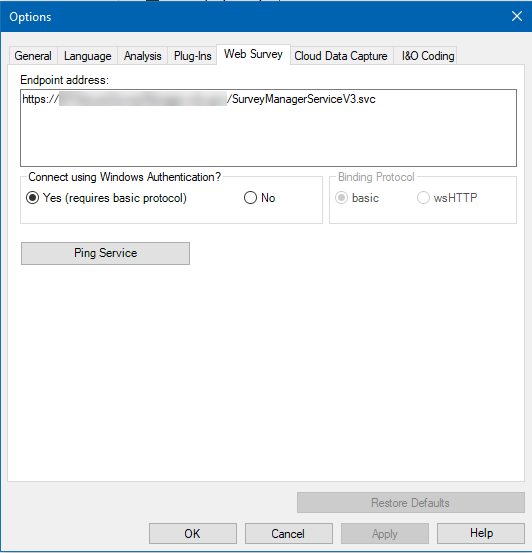Image resolution: width=532 pixels, height=553 pixels.
Task: Click the Apply button
Action: tap(385, 534)
